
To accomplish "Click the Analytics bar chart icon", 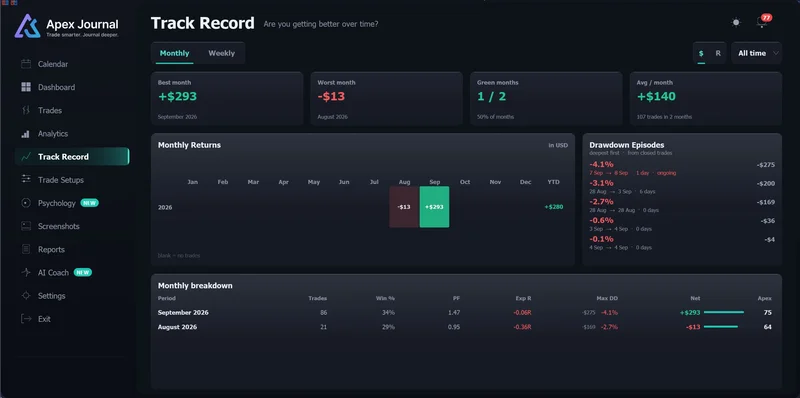I will click(x=26, y=134).
